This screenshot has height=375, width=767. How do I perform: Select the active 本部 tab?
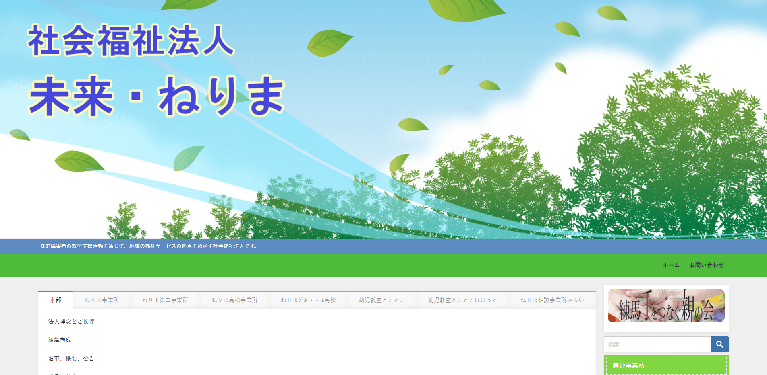[55, 300]
